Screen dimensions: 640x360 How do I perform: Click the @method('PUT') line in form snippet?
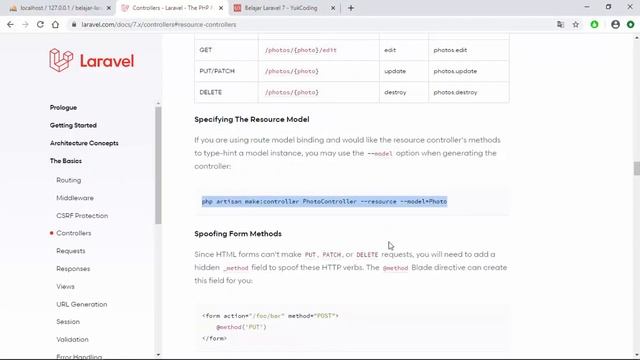point(241,327)
